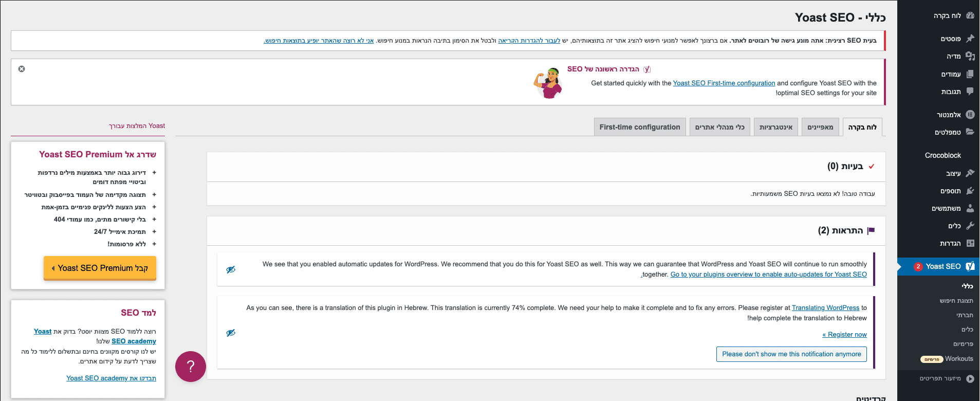980x401 pixels.
Task: Open the לוח בקרה dashboard icon in sidebar
Action: pyautogui.click(x=970, y=15)
